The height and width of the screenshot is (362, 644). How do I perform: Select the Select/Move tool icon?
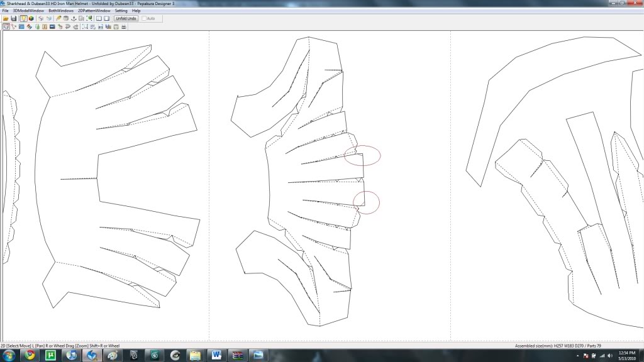pos(6,26)
